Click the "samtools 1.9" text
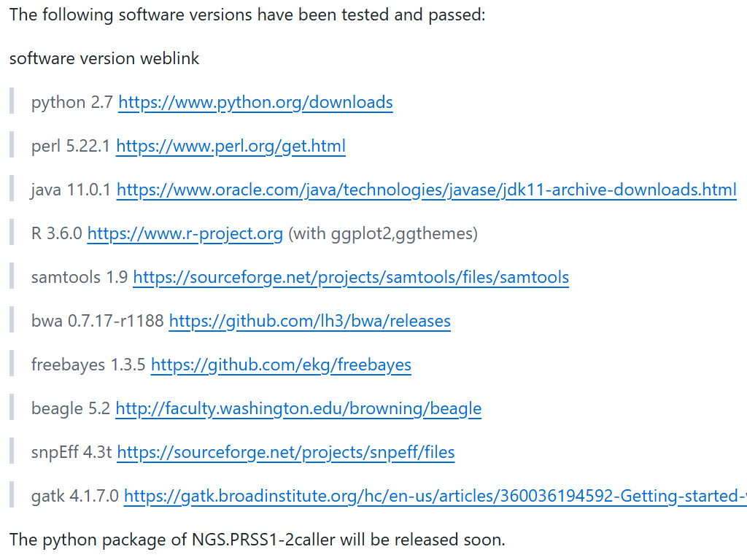Viewport: 747px width, 560px height. (x=80, y=278)
